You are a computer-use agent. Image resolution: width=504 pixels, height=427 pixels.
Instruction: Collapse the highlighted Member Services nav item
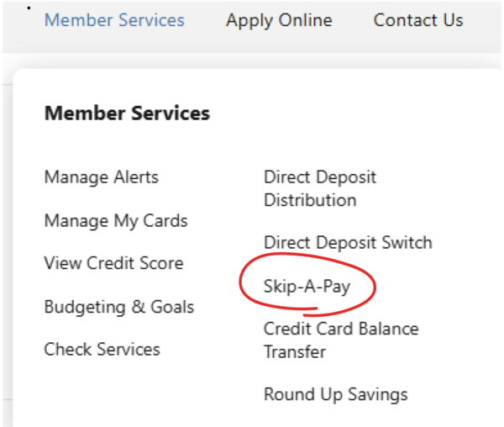click(x=114, y=20)
